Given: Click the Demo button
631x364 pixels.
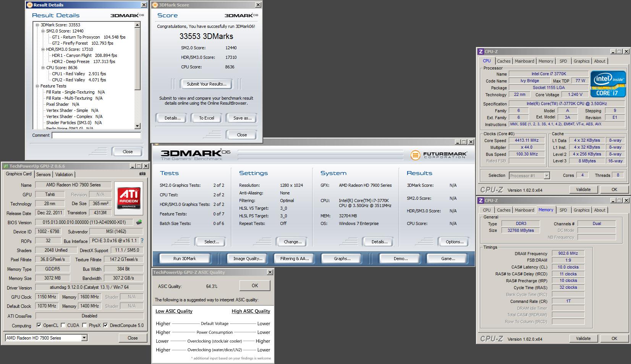Looking at the screenshot, I should 401,259.
